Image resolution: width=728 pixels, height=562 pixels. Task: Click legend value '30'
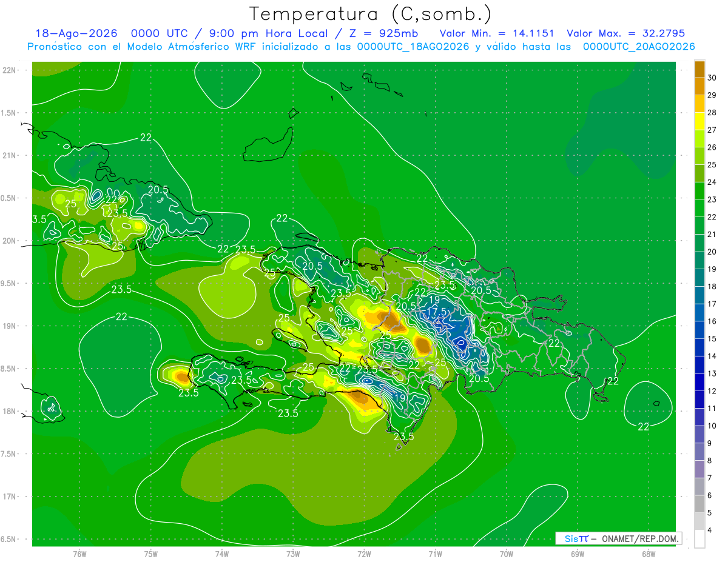pos(712,78)
